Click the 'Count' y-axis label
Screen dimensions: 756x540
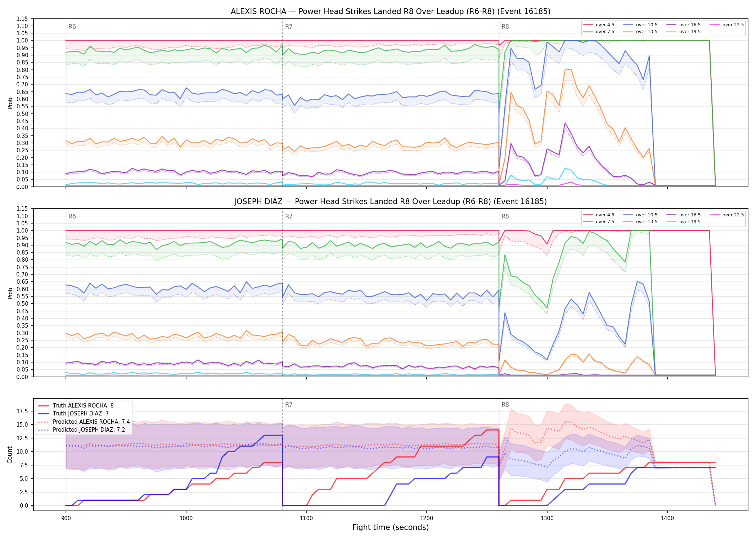coord(10,455)
